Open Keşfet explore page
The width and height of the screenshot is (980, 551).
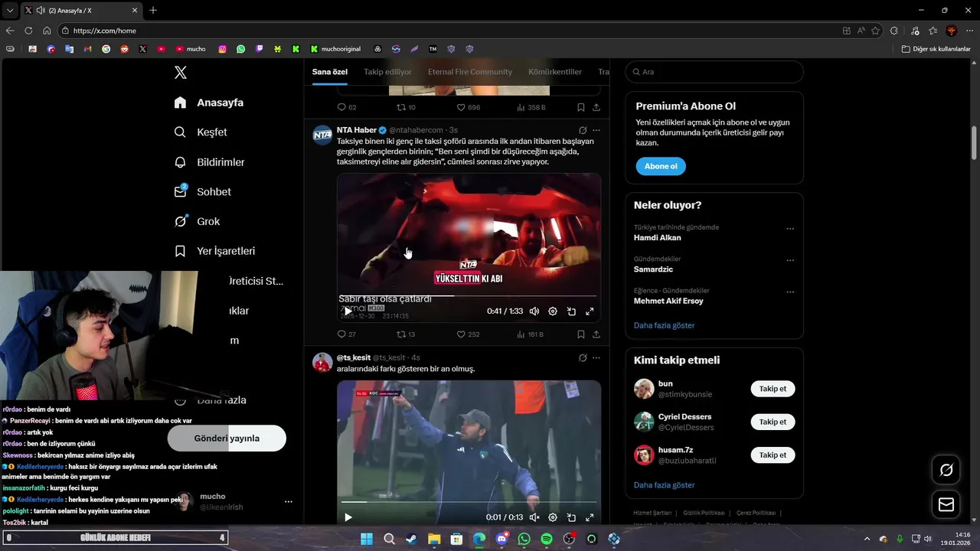click(x=201, y=132)
